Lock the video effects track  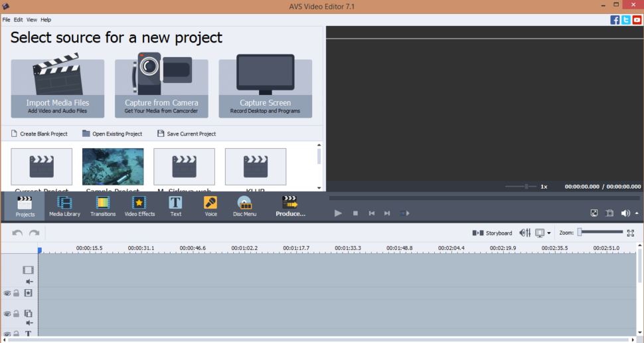click(16, 293)
